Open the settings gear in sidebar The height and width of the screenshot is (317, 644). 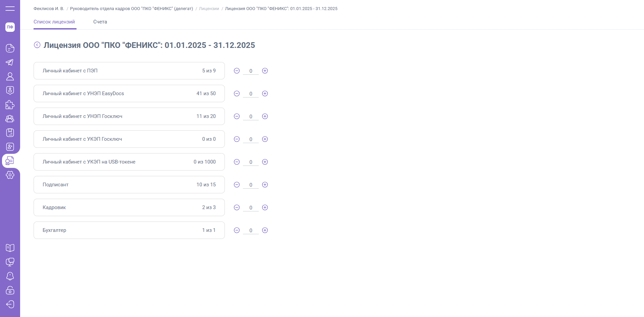pos(10,175)
